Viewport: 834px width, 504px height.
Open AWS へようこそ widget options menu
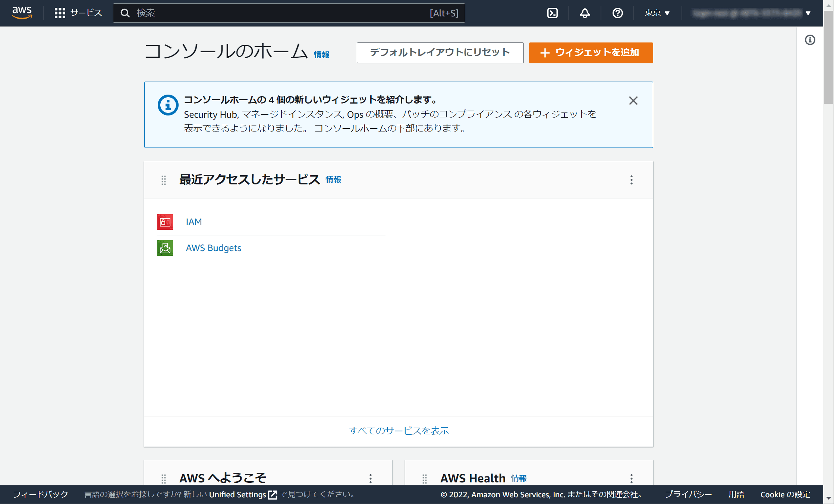[x=370, y=479]
